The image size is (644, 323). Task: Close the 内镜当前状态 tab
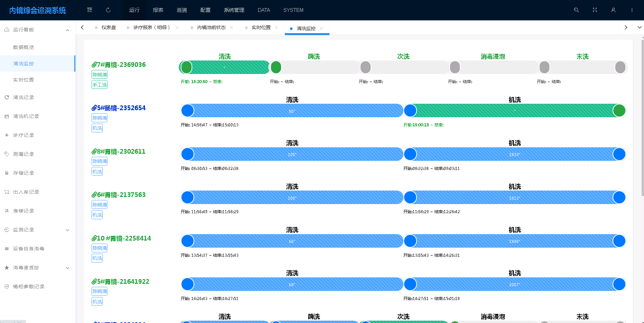click(x=231, y=28)
